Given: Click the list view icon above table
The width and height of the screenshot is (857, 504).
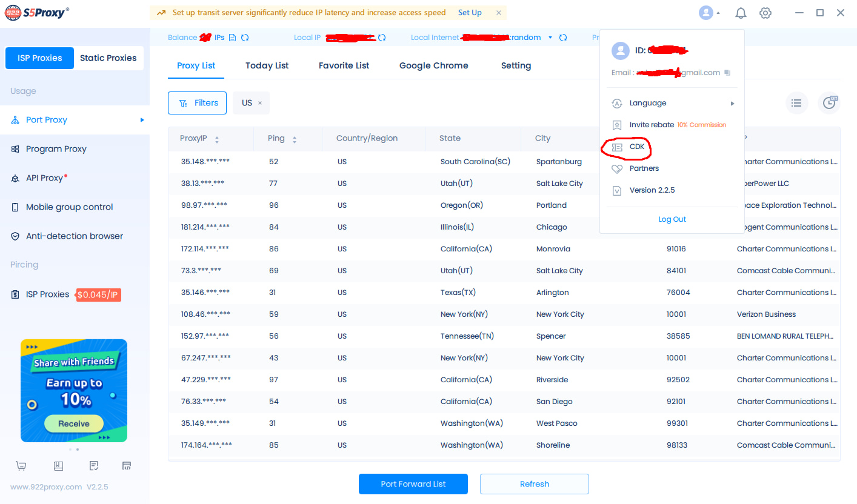Looking at the screenshot, I should coord(796,103).
